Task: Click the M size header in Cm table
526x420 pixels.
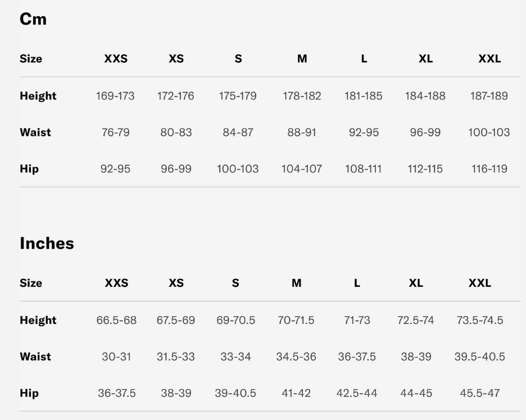Action: coord(302,59)
